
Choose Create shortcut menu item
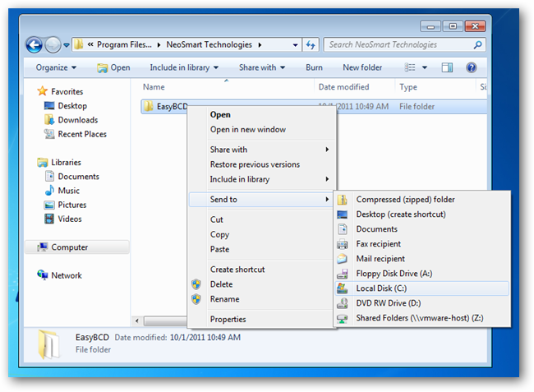pos(261,270)
